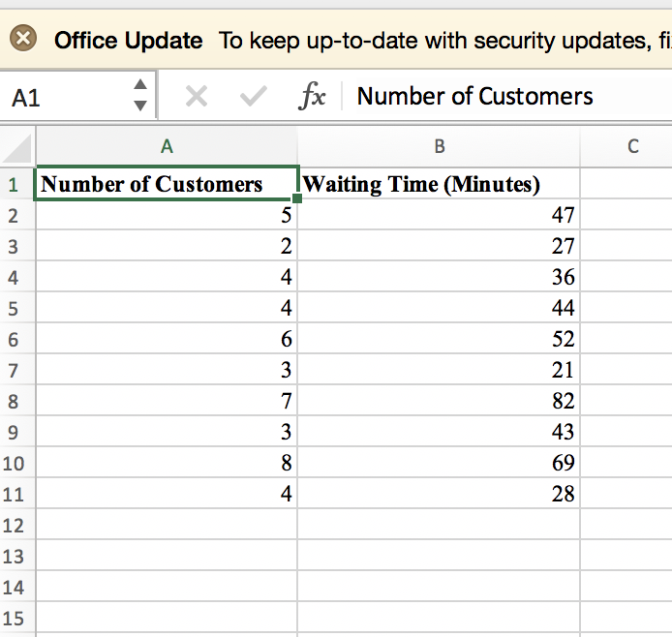Image resolution: width=672 pixels, height=637 pixels.
Task: Click the formula bar text field
Action: (508, 96)
